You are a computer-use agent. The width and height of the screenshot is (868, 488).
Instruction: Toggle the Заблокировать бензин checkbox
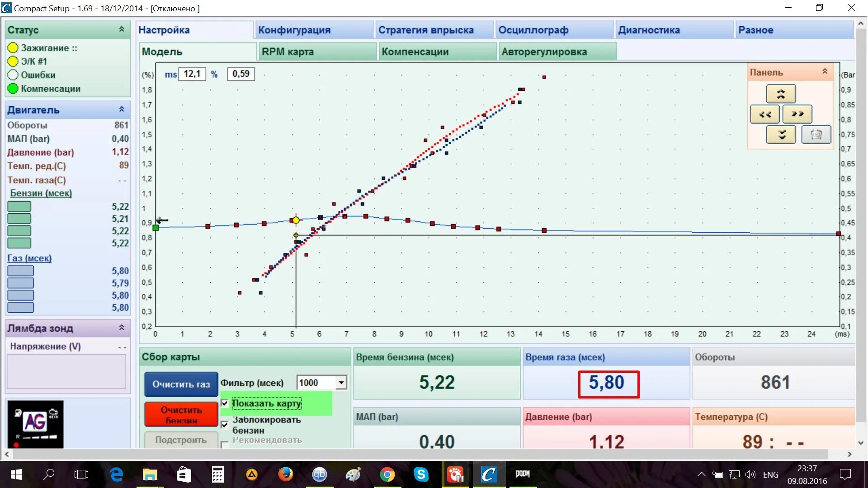225,424
